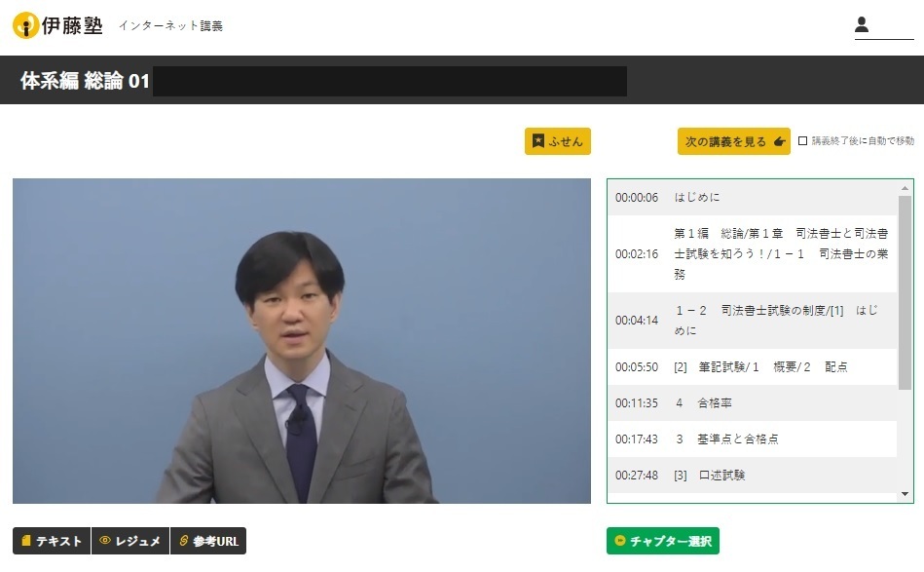Select chapter 筆記試験 概要 配点 at 00:05:50
Screen dimensions: 924x572
[752, 367]
